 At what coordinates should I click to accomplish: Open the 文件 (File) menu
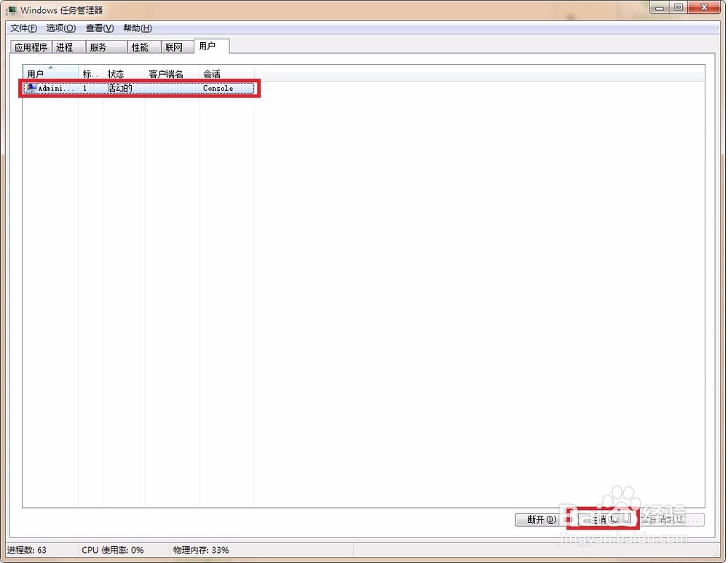(22, 28)
